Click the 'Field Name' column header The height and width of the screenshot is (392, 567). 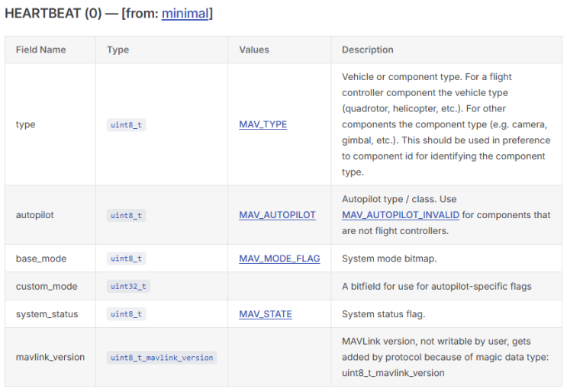[x=41, y=50]
